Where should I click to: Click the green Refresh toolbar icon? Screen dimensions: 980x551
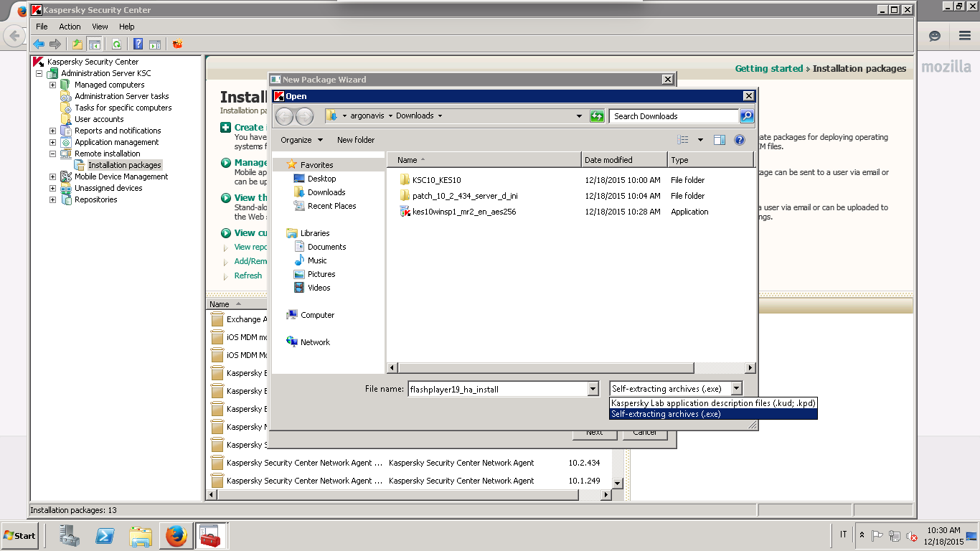(116, 44)
